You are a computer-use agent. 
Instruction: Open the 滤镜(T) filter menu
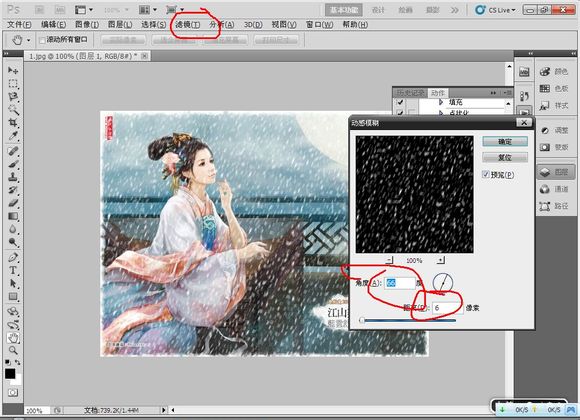point(188,24)
